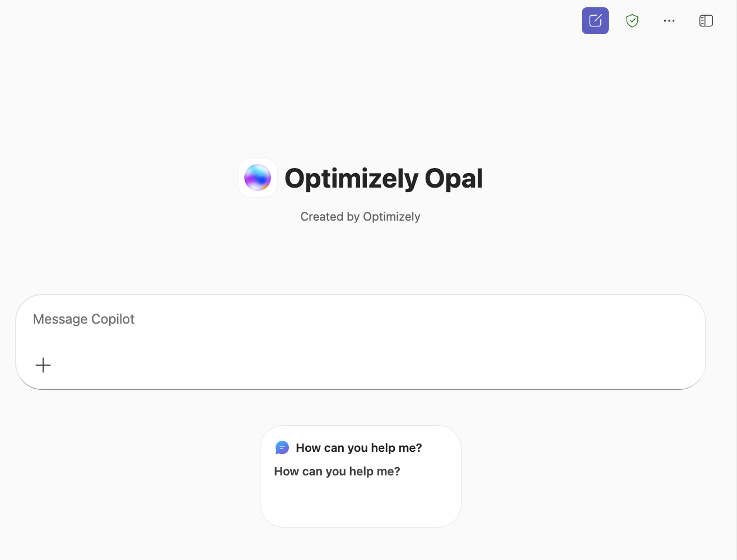Click the Optimizely Opal gradient orb swatch
The height and width of the screenshot is (560, 737).
[257, 178]
